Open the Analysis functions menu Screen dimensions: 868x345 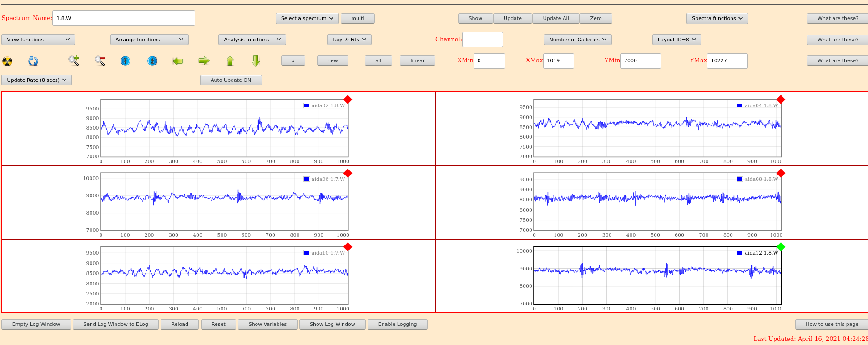[252, 40]
